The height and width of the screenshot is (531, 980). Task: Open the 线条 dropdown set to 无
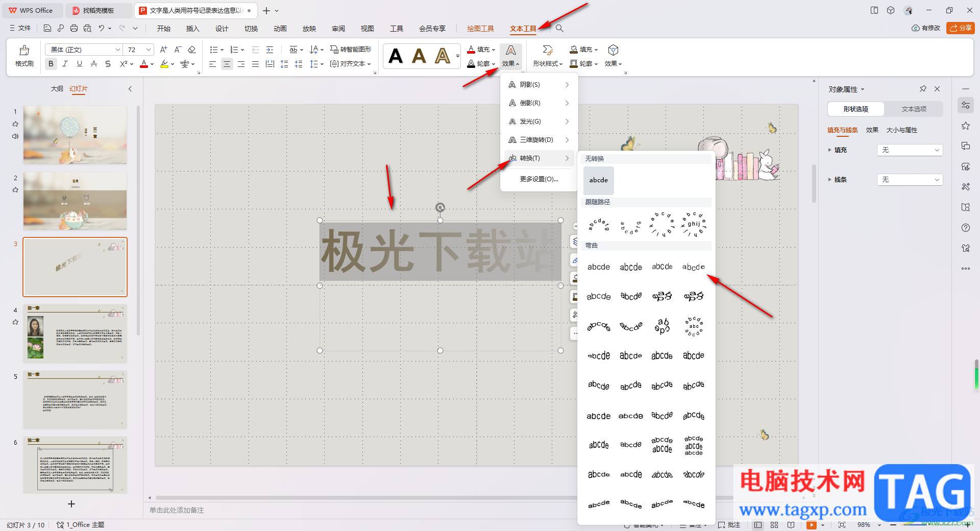(910, 180)
